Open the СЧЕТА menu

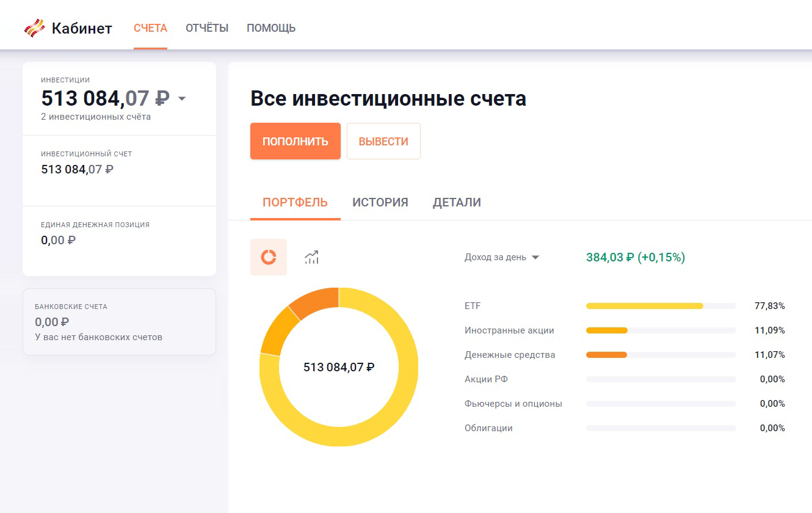[x=150, y=28]
